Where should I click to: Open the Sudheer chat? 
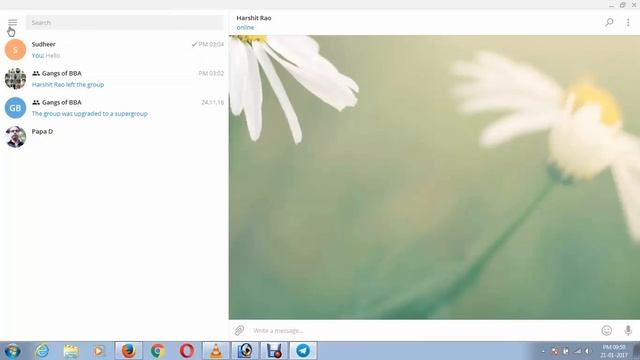tap(114, 50)
